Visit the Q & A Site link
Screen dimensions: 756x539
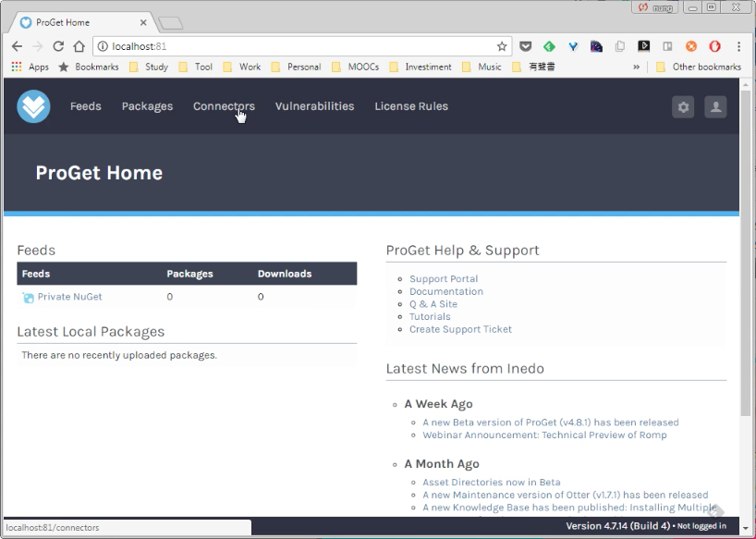tap(433, 304)
